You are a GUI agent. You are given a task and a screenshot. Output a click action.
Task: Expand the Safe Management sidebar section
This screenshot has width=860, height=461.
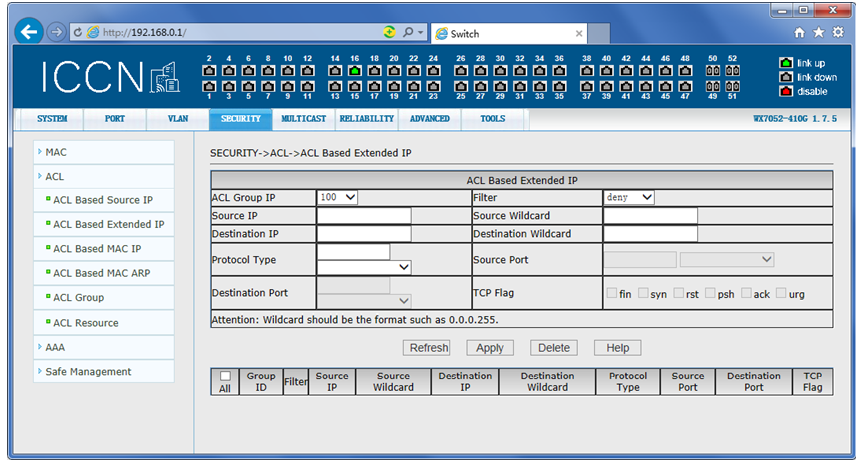[104, 372]
